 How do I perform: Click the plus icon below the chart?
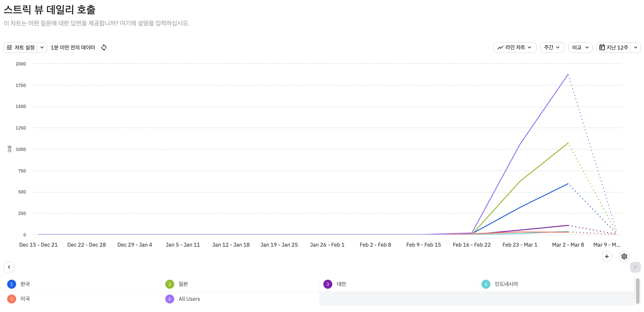tap(607, 256)
